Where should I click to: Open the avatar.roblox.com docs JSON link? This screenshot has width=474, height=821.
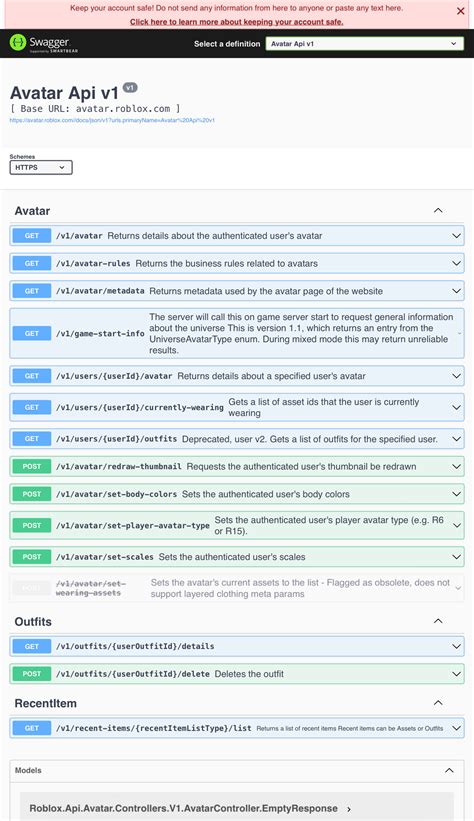[112, 120]
